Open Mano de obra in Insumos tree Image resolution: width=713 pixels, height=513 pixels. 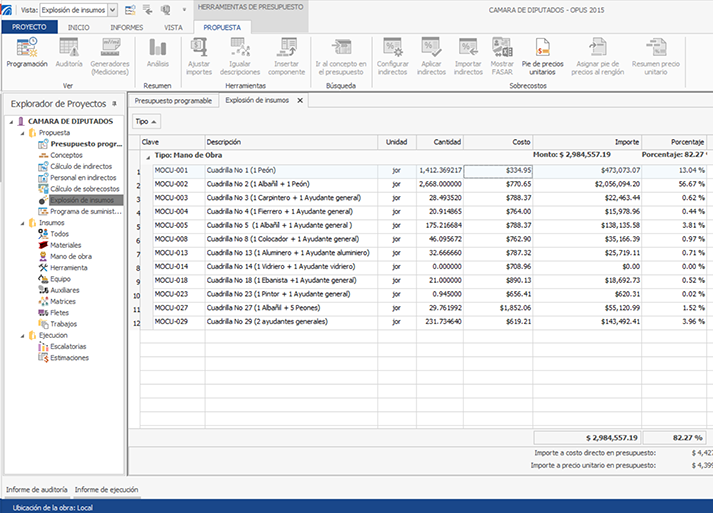[x=70, y=256]
